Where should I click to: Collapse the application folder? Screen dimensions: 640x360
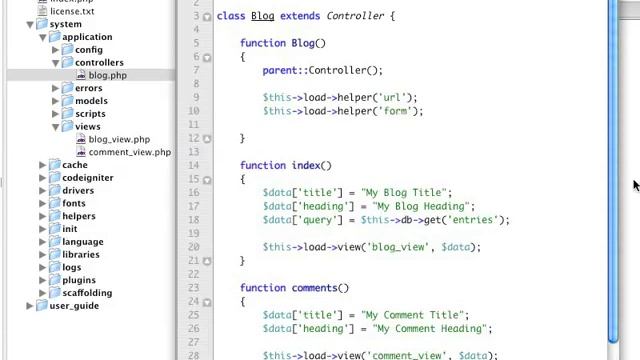pyautogui.click(x=42, y=37)
